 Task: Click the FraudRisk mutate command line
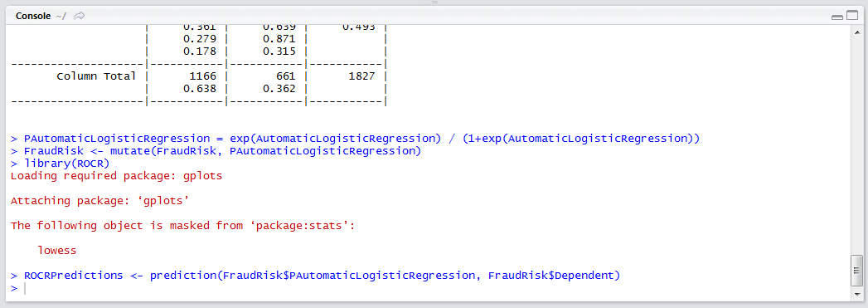pyautogui.click(x=216, y=150)
